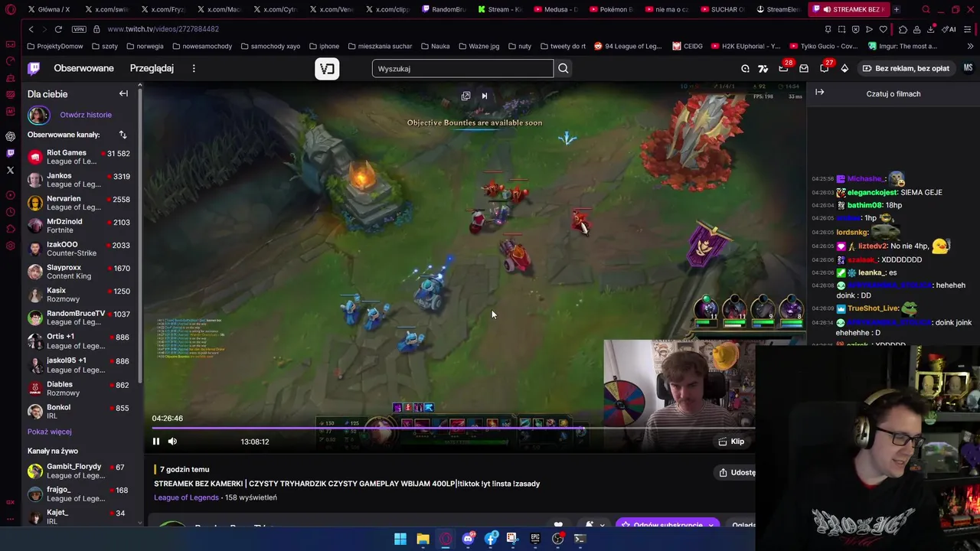Open File Explorer from taskbar
This screenshot has height=551, width=980.
tap(423, 539)
